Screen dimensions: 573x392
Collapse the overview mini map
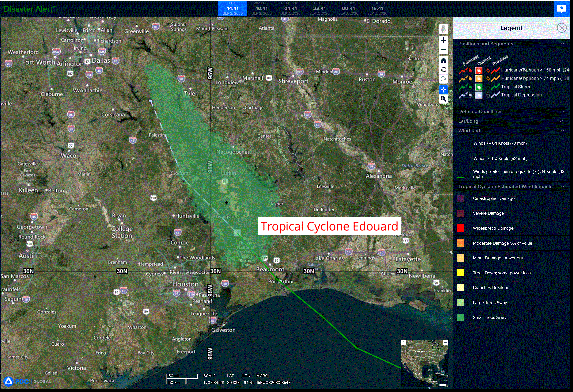(445, 343)
